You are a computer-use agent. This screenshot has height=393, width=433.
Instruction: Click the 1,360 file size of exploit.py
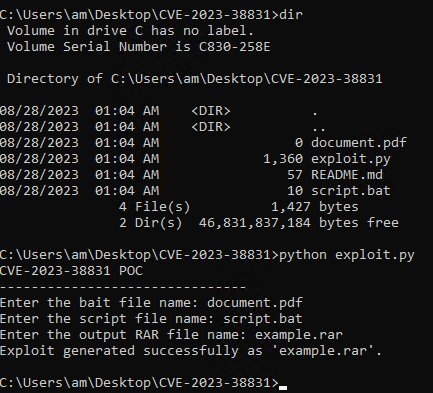tap(283, 159)
